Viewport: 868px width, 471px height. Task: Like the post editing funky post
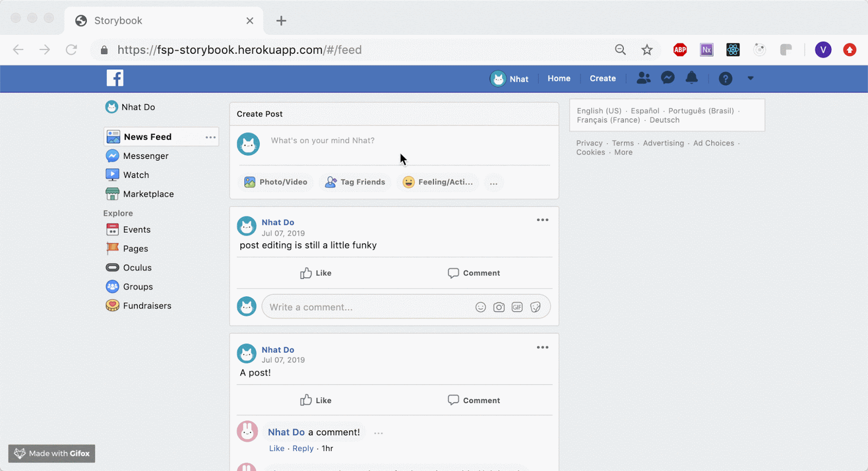(316, 273)
